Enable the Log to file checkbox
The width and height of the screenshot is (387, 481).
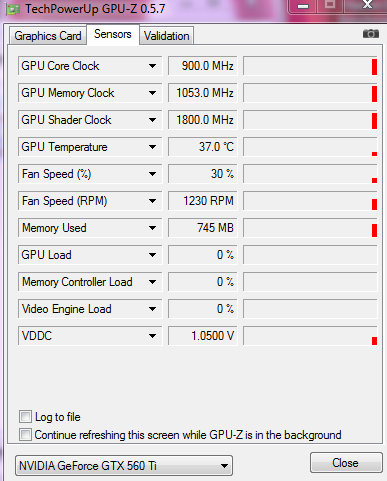click(x=25, y=417)
